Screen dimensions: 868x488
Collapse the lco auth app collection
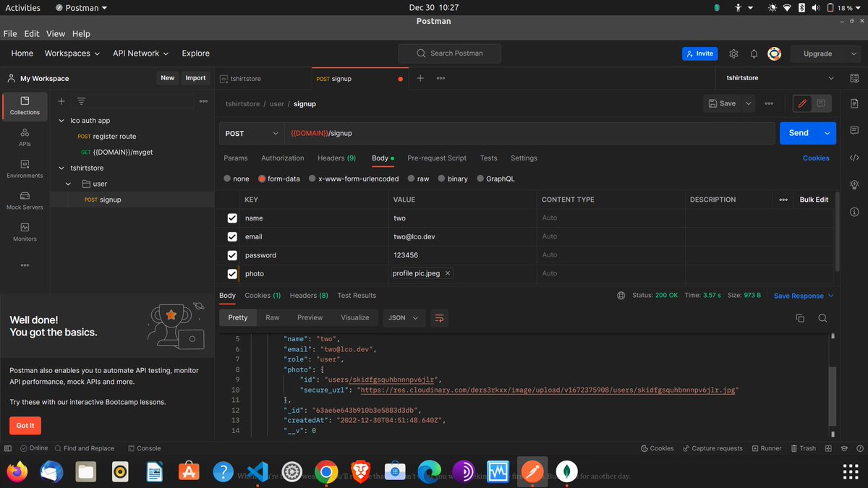pyautogui.click(x=61, y=121)
